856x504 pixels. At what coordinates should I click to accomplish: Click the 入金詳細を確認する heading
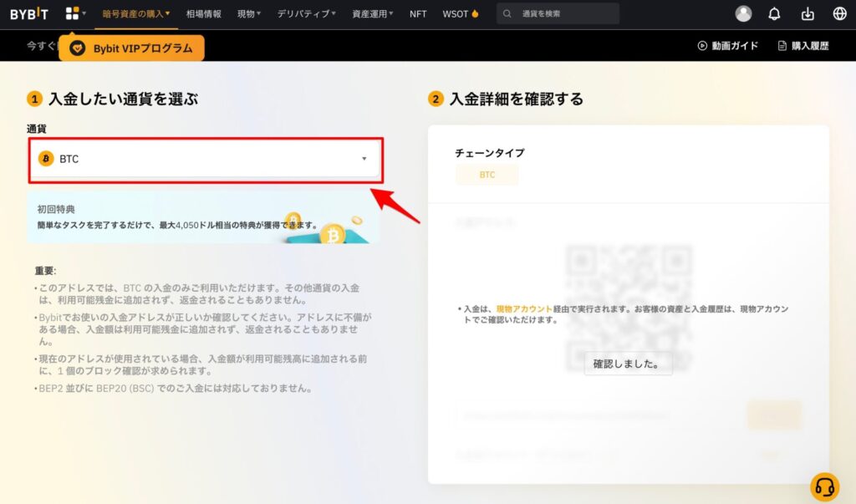pyautogui.click(x=516, y=99)
